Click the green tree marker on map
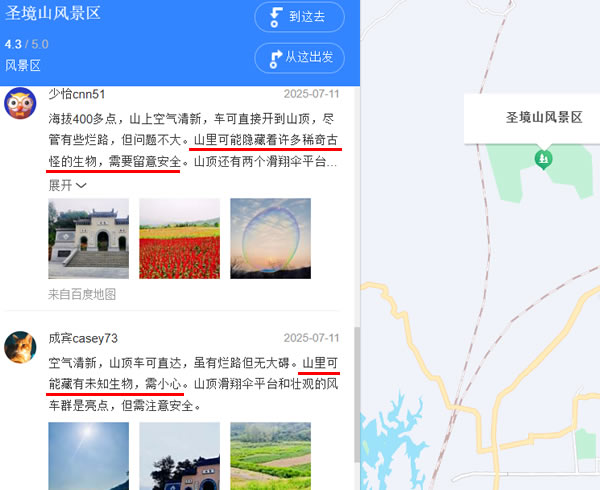The width and height of the screenshot is (600, 490). 543,159
